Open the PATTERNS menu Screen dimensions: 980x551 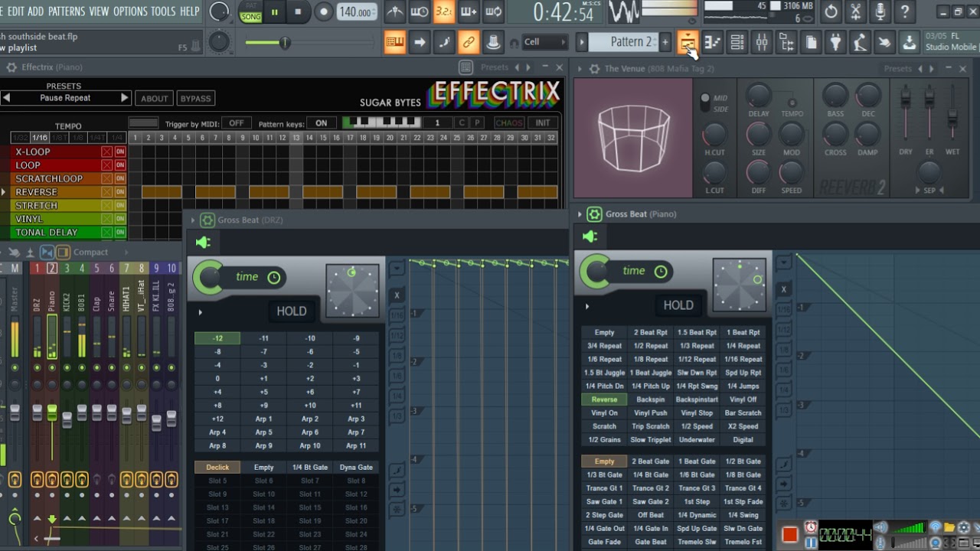pos(66,11)
